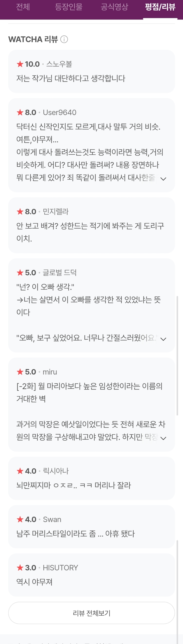Tap the username miru
183x644 pixels.
(50, 372)
